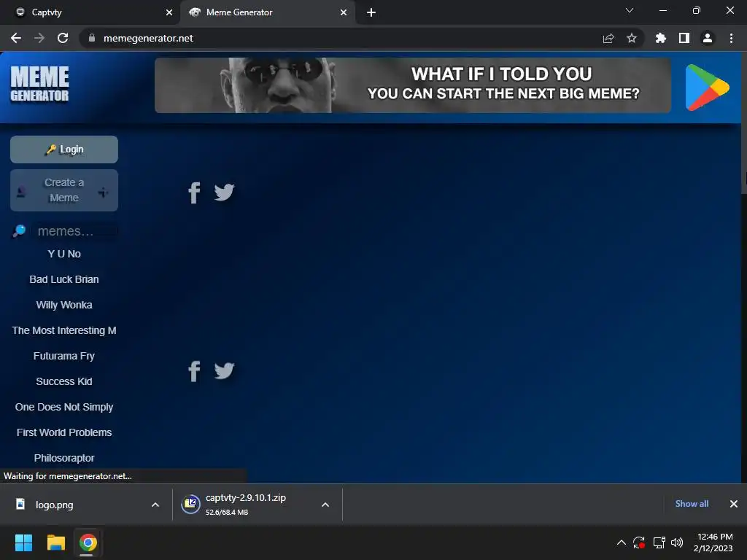
Task: Close the Captvty tab
Action: [169, 12]
